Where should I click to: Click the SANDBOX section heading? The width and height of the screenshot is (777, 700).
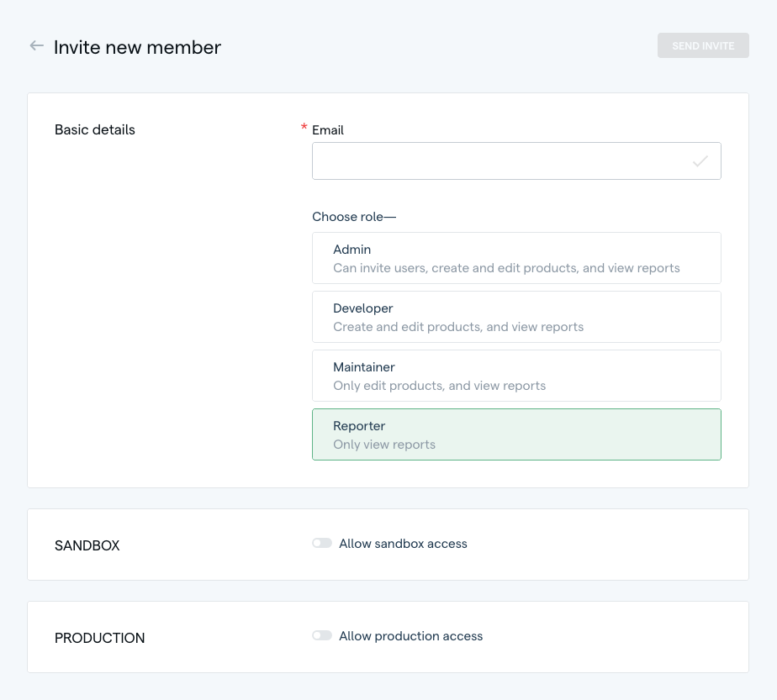click(87, 545)
